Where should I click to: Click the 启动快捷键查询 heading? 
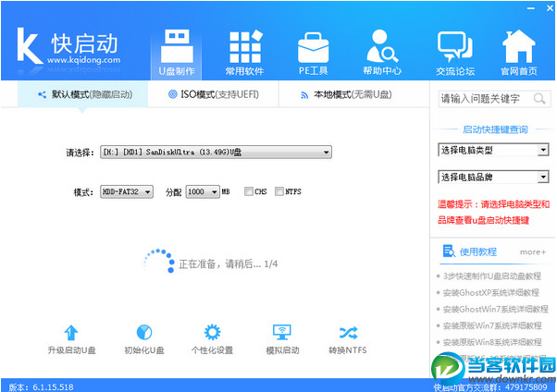(495, 129)
